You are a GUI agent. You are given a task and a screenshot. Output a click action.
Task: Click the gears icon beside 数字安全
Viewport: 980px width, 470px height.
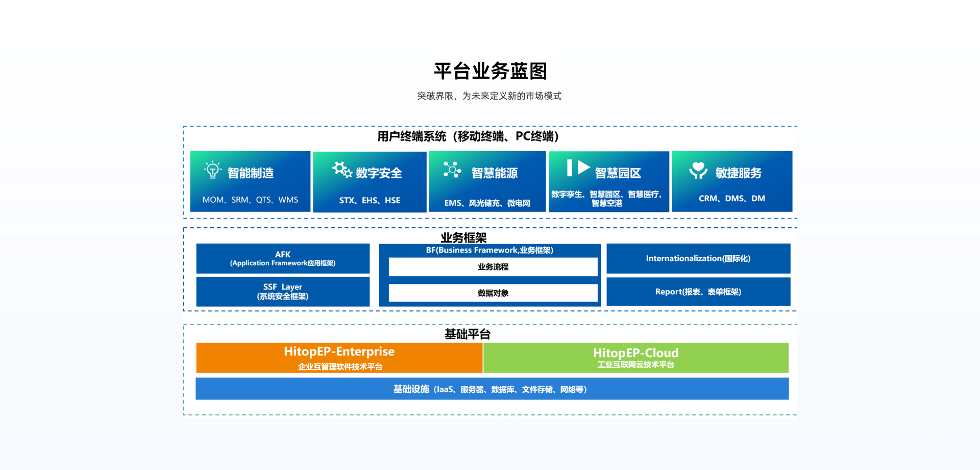pyautogui.click(x=342, y=170)
